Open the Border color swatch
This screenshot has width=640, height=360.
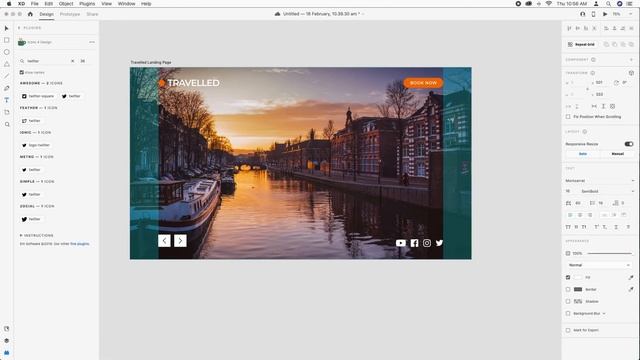[x=578, y=289]
